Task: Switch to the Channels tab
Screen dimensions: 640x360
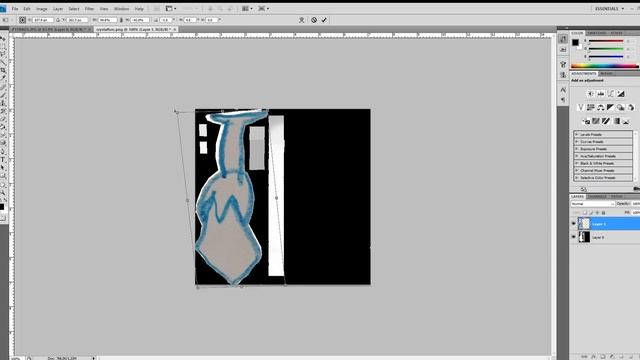Action: click(597, 197)
